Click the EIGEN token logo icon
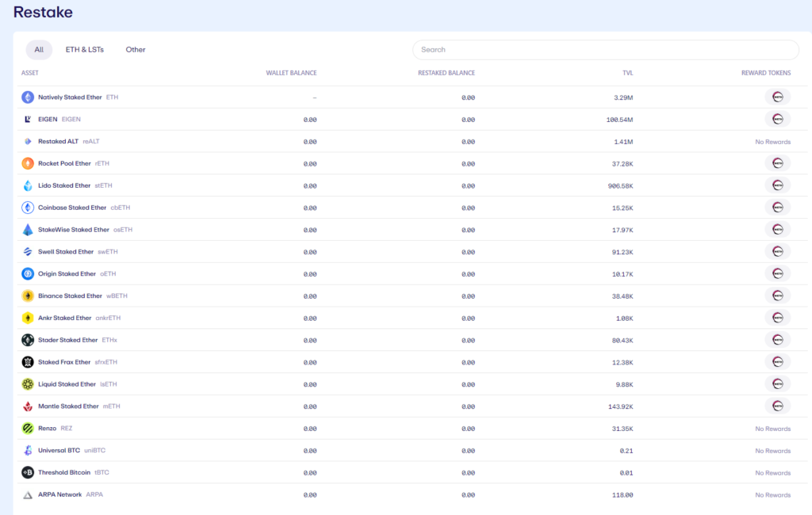This screenshot has width=812, height=515. (x=28, y=120)
